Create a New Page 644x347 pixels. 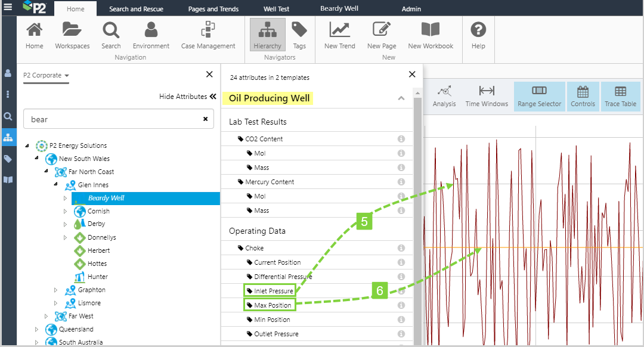click(x=382, y=35)
